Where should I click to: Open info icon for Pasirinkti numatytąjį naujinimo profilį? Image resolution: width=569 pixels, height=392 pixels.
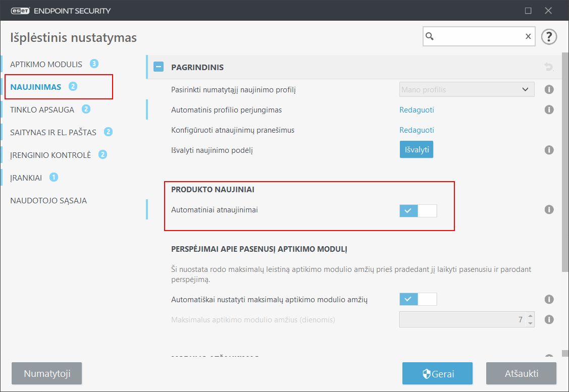click(x=549, y=90)
